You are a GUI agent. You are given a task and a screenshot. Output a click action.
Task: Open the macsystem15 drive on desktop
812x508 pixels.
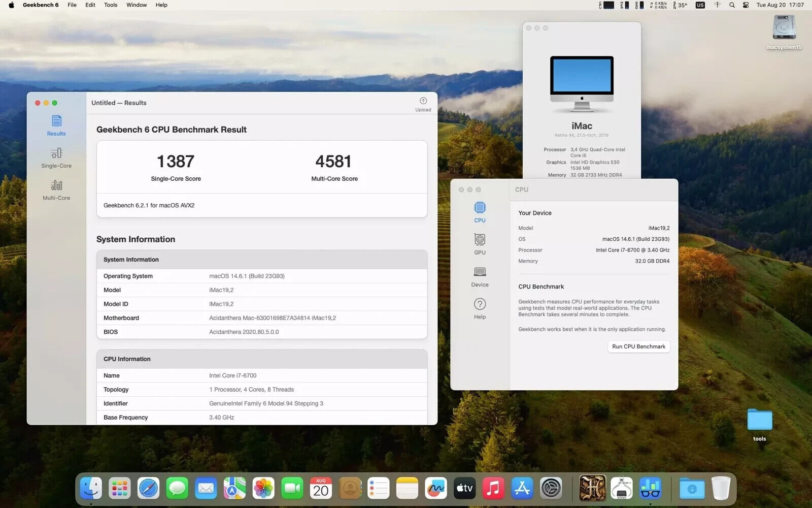tap(784, 32)
